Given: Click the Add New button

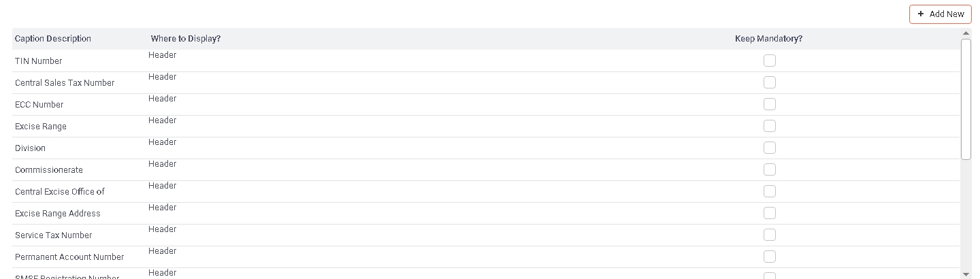Looking at the screenshot, I should click(x=940, y=14).
